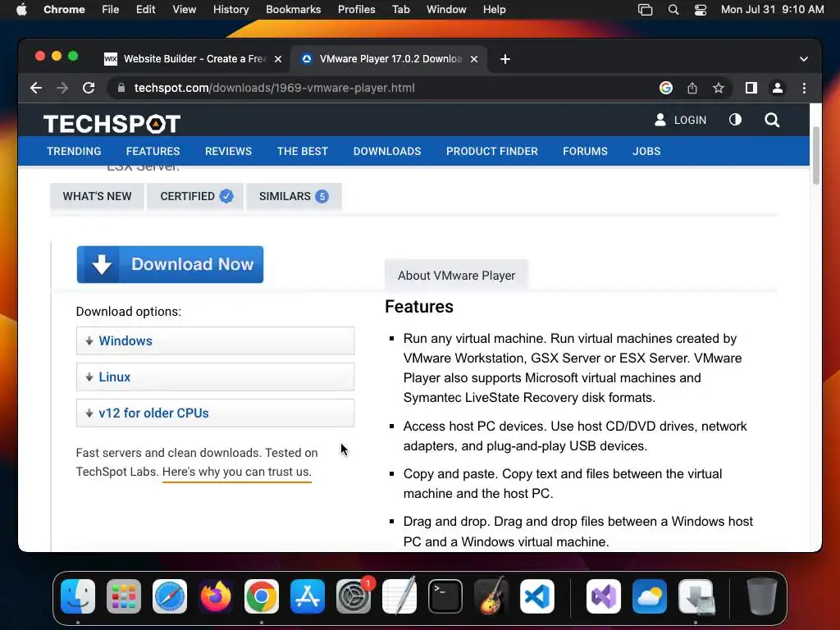Close the VMware Player tab
840x630 pixels.
pos(474,59)
